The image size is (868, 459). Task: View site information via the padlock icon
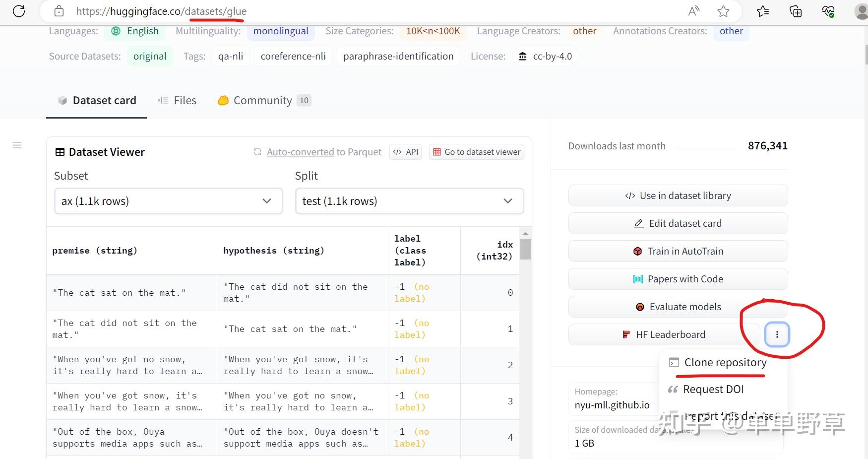(59, 11)
